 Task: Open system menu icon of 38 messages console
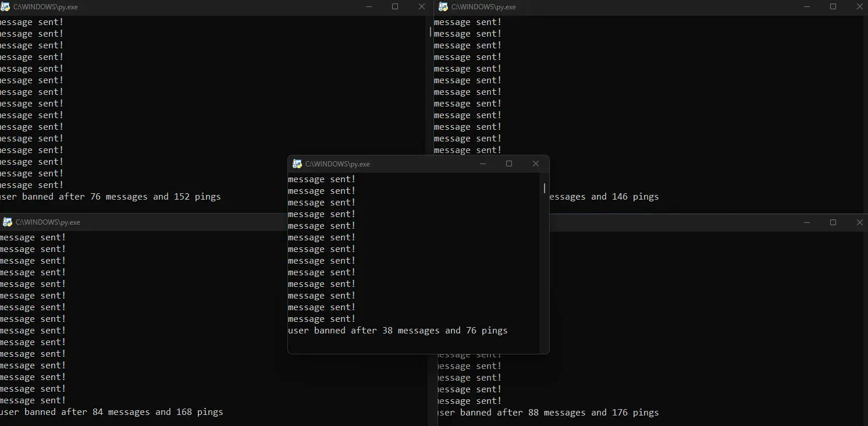(x=297, y=164)
